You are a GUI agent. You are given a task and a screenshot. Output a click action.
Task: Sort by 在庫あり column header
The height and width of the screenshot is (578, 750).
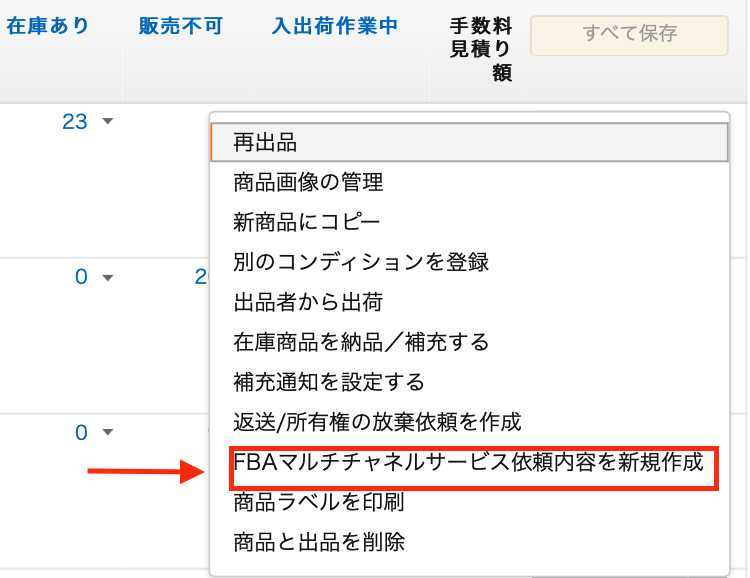point(48,26)
